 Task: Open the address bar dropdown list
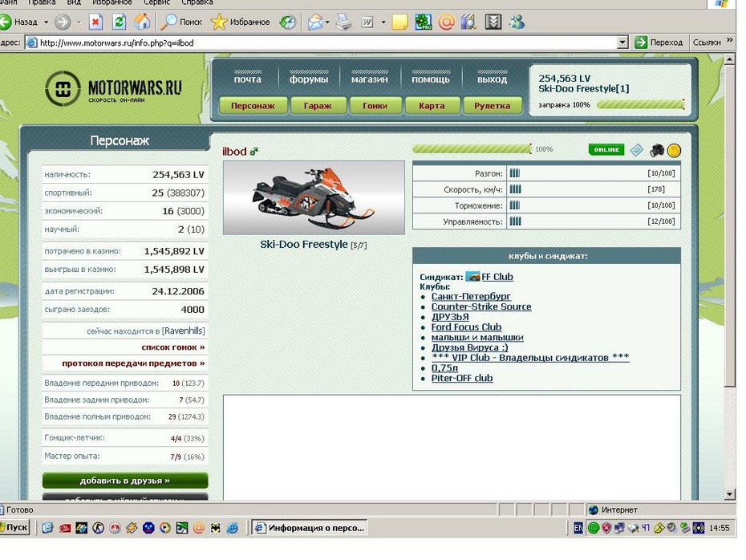click(622, 43)
